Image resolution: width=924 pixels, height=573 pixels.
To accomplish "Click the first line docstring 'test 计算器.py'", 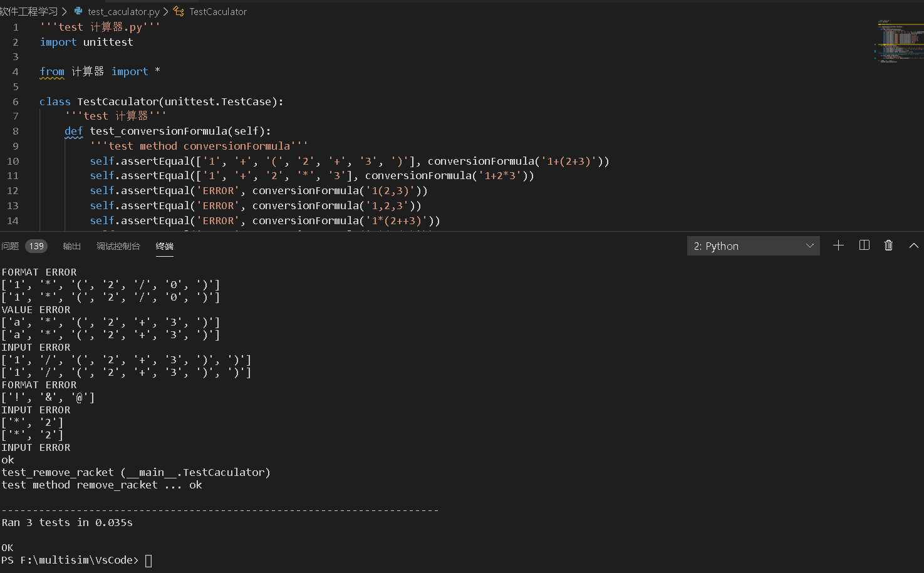I will (x=100, y=27).
